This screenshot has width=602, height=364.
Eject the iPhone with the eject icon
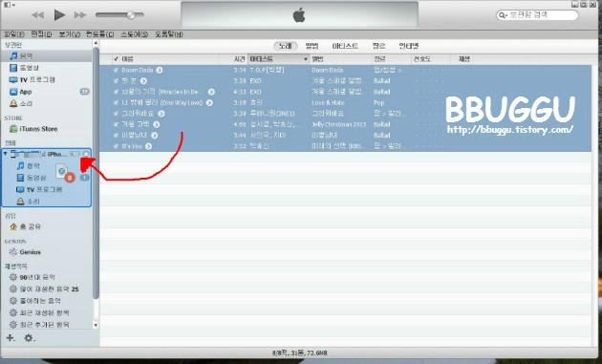click(86, 154)
